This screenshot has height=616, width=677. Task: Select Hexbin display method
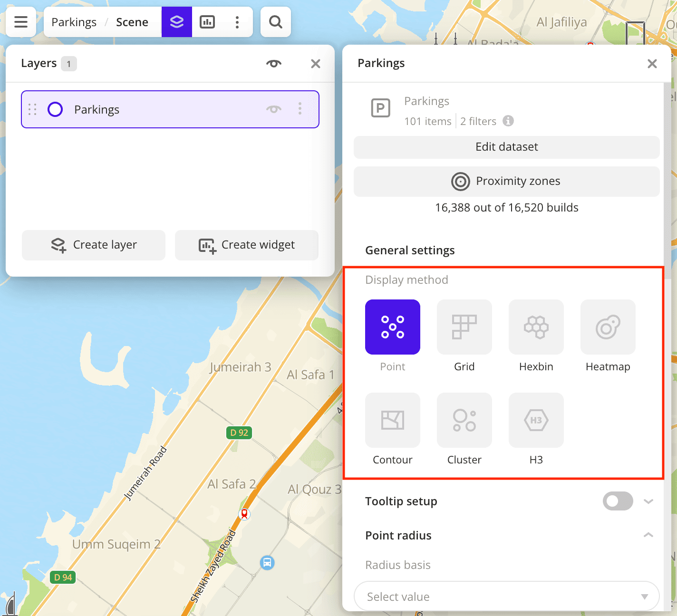pos(536,327)
